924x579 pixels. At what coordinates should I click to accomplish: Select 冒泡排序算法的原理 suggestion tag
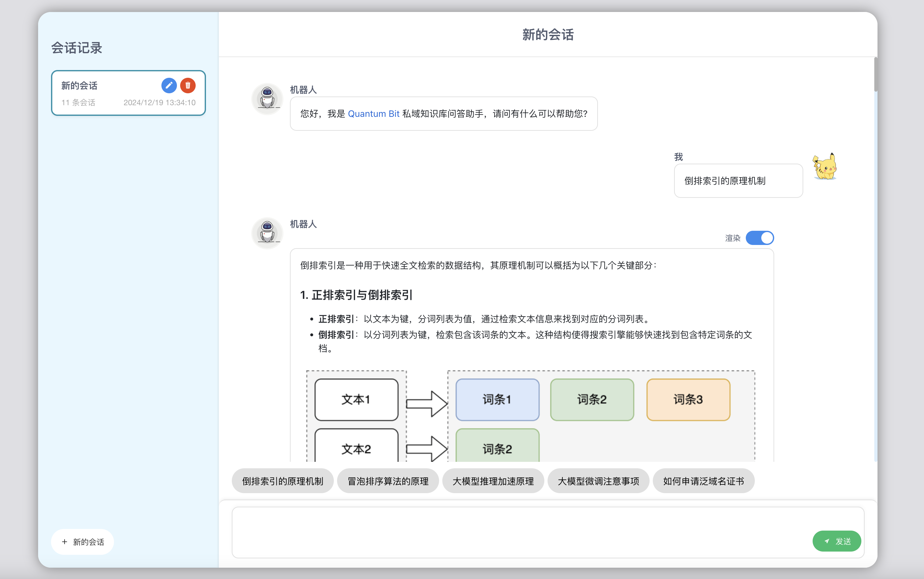[388, 480]
